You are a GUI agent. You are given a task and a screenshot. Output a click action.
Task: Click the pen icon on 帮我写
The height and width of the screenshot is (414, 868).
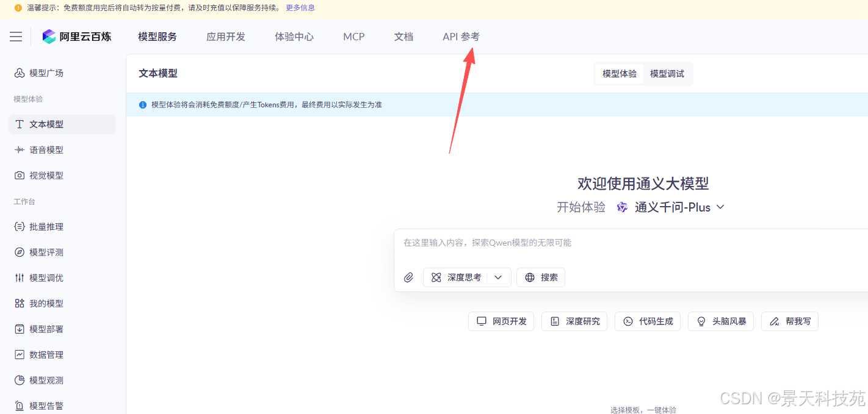[x=775, y=321]
